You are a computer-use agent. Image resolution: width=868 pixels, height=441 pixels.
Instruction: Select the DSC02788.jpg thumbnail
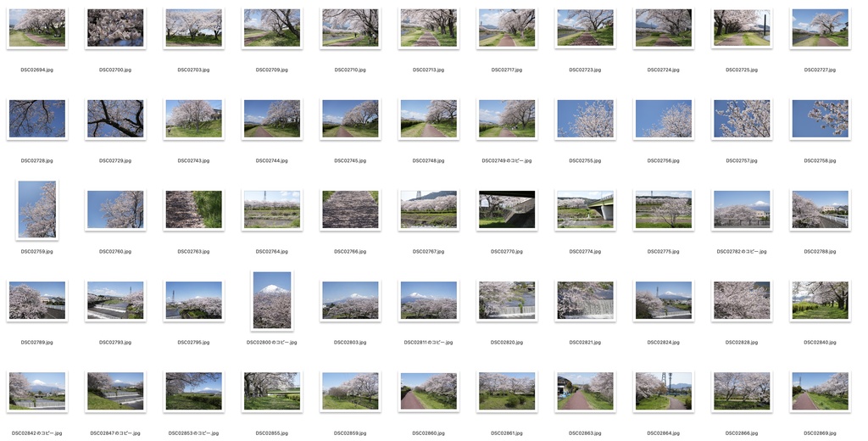point(821,209)
